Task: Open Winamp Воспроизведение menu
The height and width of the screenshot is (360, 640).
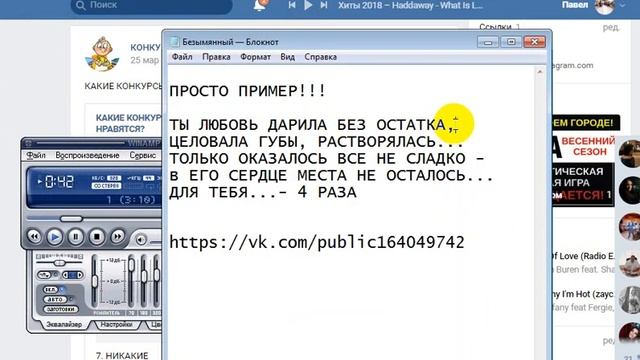Action: click(87, 156)
